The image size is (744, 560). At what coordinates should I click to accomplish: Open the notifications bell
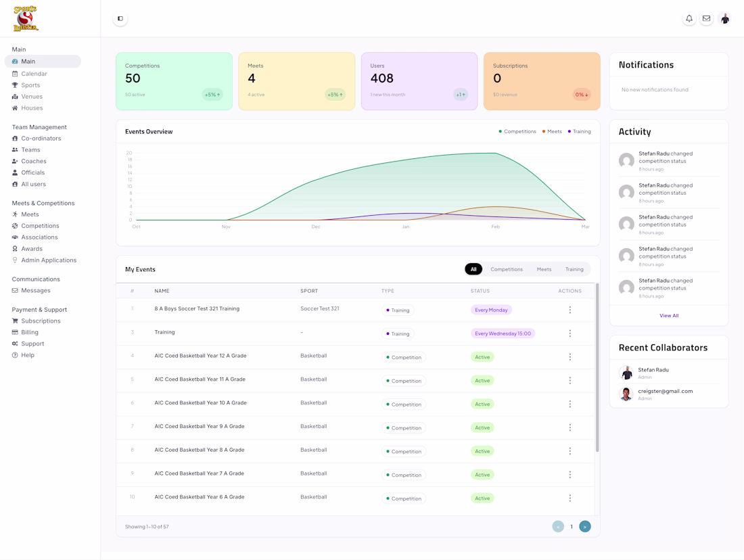tap(689, 18)
